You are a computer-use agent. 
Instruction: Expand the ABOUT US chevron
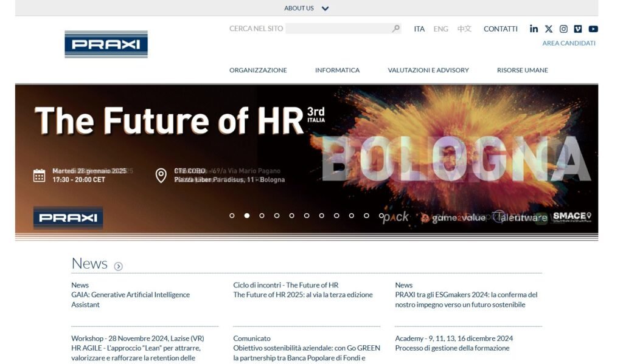[325, 9]
